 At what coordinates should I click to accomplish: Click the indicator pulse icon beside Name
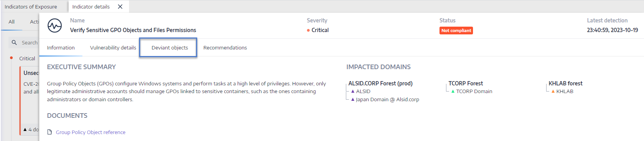click(x=55, y=26)
